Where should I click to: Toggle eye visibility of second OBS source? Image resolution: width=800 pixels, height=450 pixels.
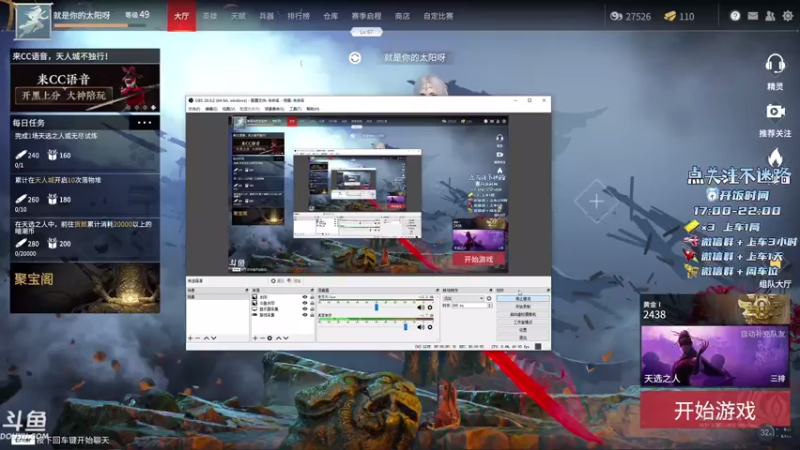click(x=305, y=303)
